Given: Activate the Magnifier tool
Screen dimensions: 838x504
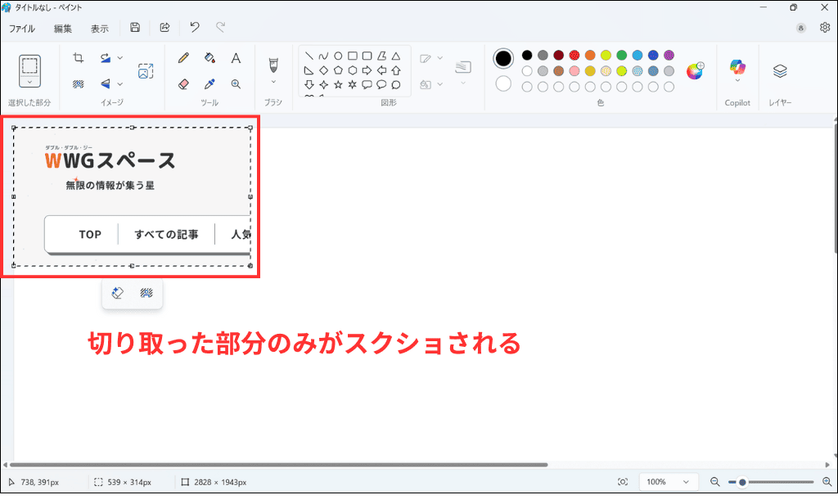Looking at the screenshot, I should click(x=237, y=83).
